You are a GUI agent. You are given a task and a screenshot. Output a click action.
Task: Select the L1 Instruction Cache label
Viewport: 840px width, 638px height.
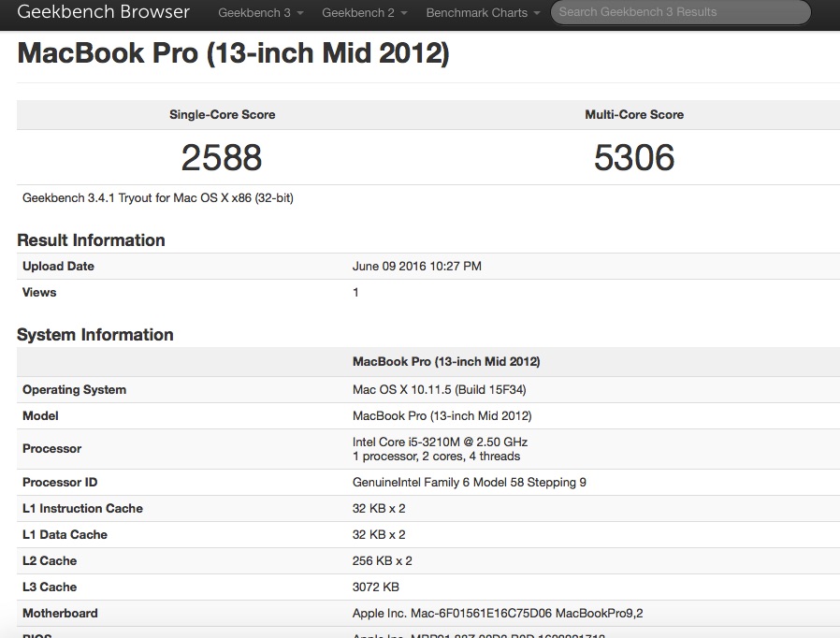tap(82, 509)
